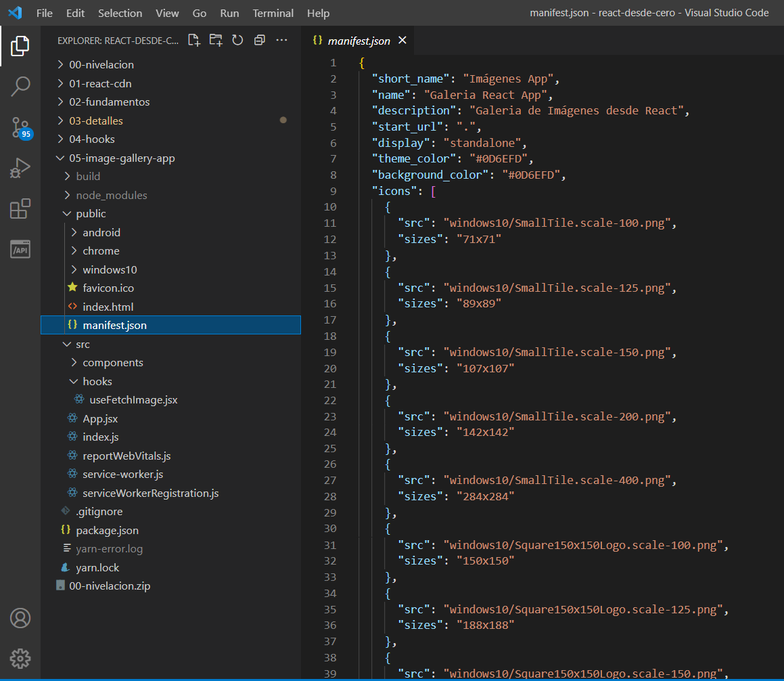Expand the 00-nivelacion folder
The width and height of the screenshot is (784, 681).
click(x=101, y=65)
